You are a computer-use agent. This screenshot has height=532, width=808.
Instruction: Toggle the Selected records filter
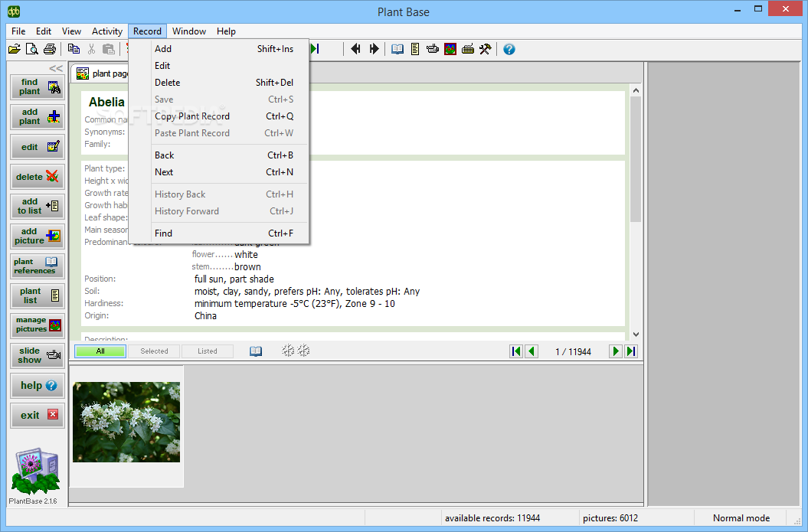click(x=154, y=351)
